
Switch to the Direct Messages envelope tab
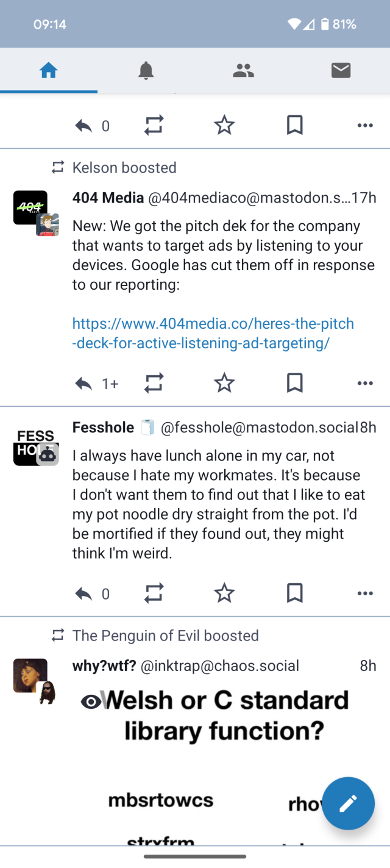[x=341, y=71]
